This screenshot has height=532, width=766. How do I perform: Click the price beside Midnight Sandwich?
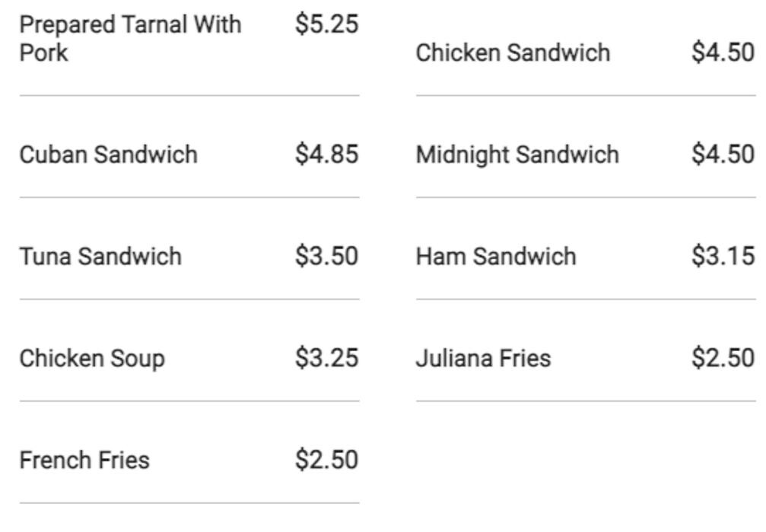(x=723, y=155)
